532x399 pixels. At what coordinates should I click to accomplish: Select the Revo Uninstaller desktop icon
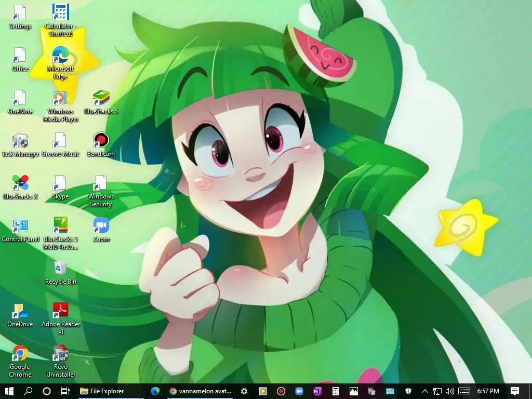click(60, 362)
